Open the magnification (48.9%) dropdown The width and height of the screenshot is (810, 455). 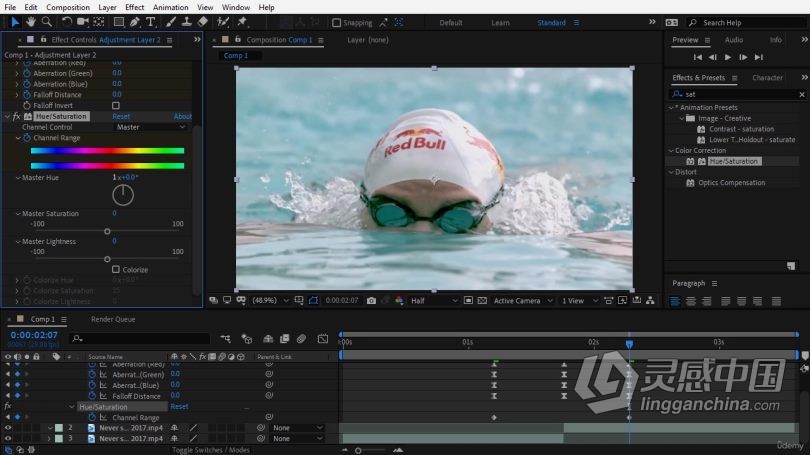[269, 301]
